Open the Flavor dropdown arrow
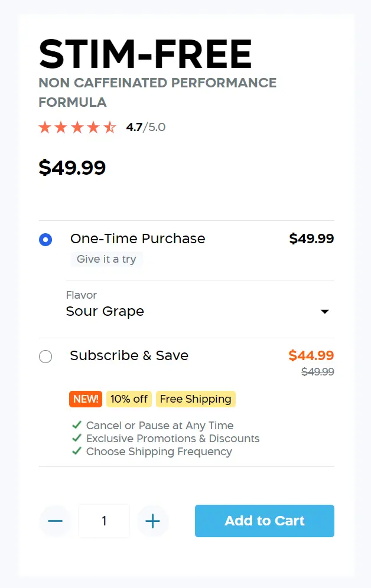Viewport: 371px width, 588px height. (x=324, y=312)
